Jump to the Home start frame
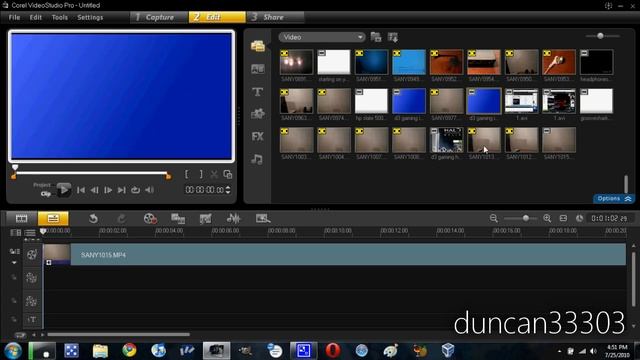 (x=81, y=190)
